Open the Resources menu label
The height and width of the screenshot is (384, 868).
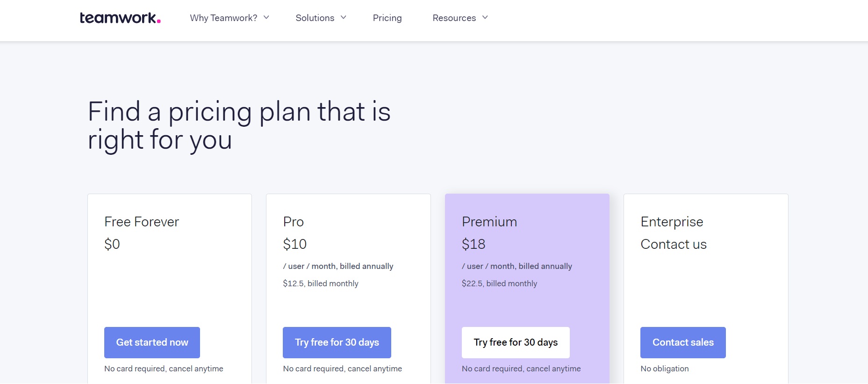point(454,18)
